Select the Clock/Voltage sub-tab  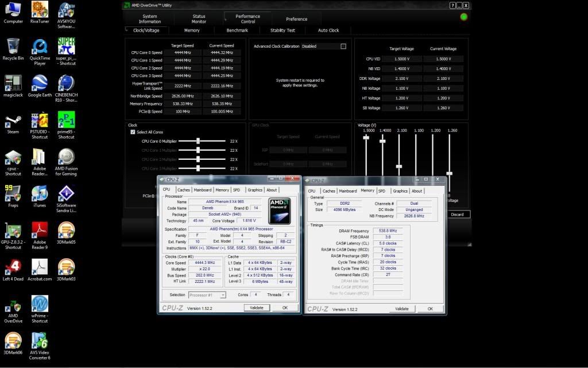click(146, 30)
